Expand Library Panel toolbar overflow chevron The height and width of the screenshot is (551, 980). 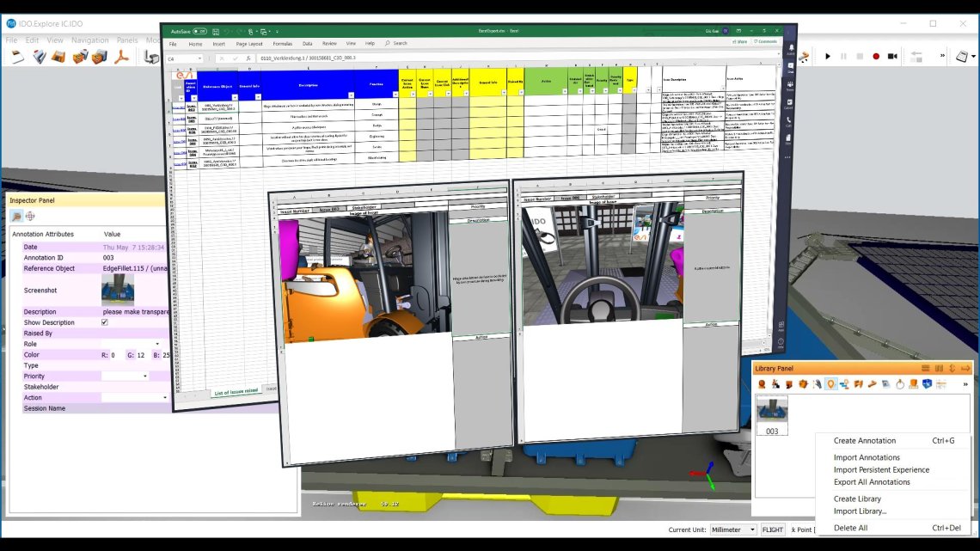click(x=965, y=384)
